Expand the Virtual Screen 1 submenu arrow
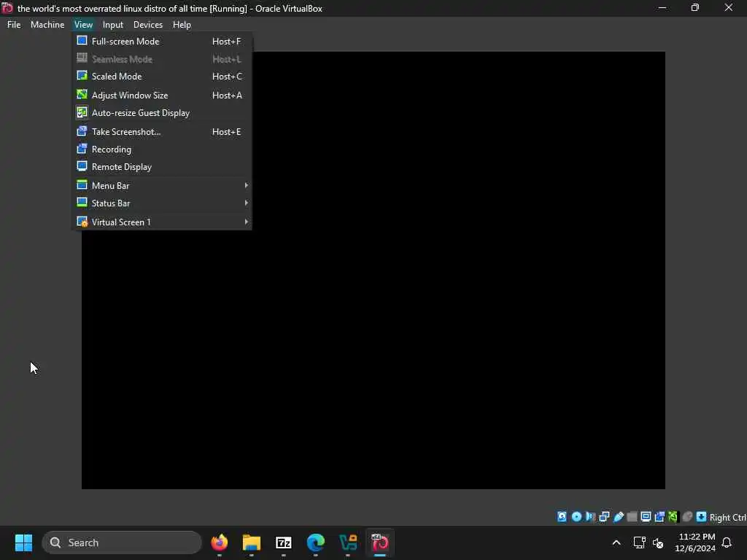Viewport: 747px width, 560px height. coord(247,222)
